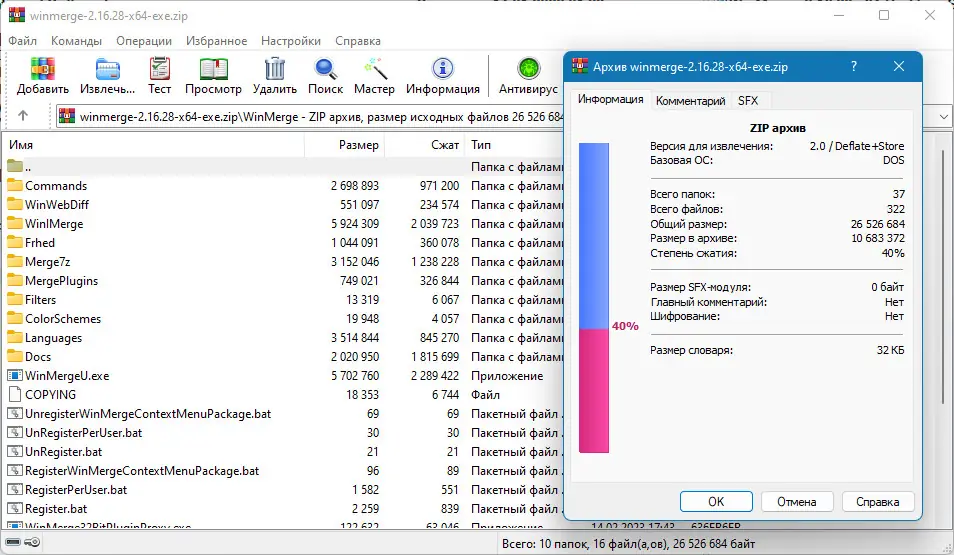Switch to the Информация tab

(610, 99)
